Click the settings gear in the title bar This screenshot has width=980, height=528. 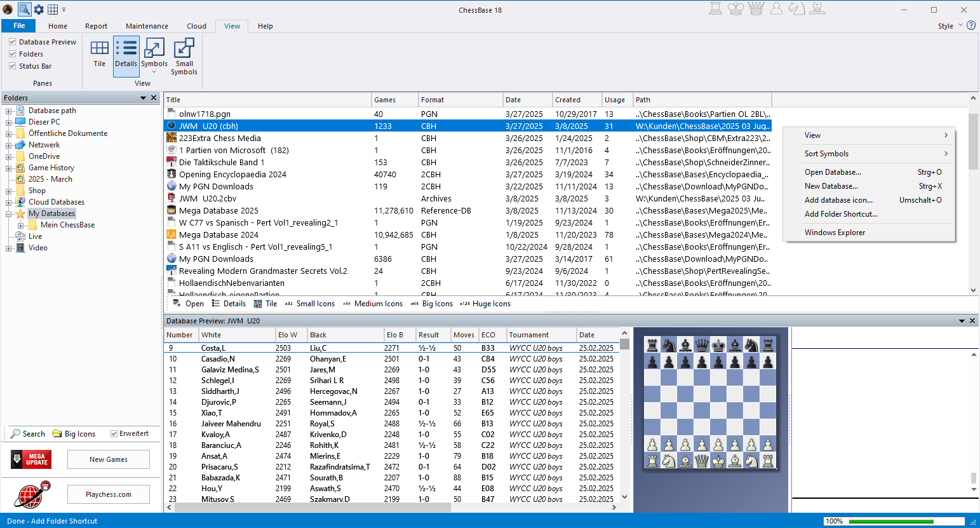39,9
